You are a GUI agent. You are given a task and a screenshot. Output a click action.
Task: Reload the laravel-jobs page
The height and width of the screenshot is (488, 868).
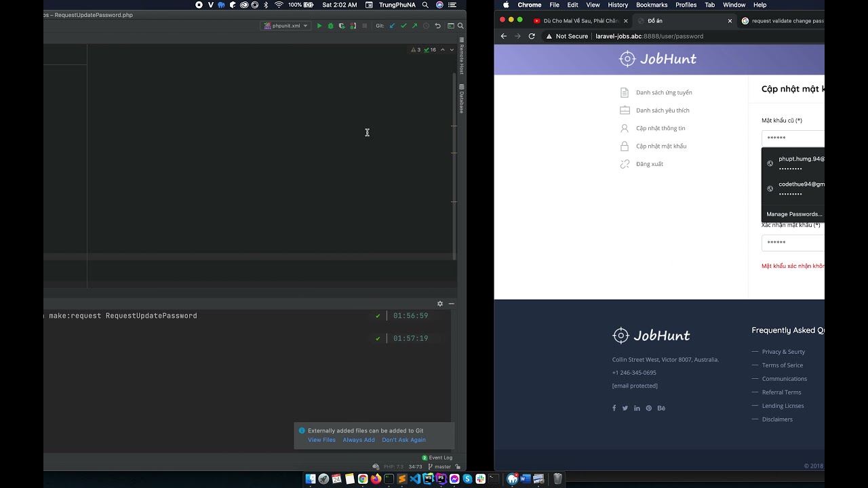[532, 36]
